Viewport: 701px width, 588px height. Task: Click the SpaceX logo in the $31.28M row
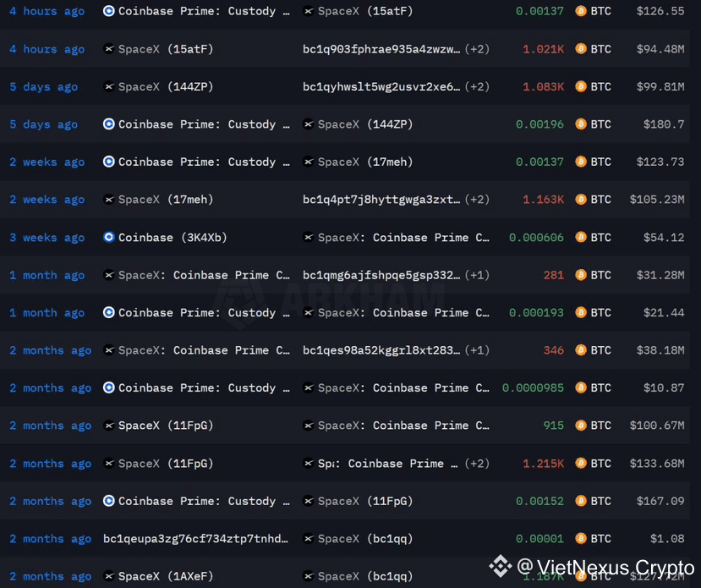tap(108, 275)
